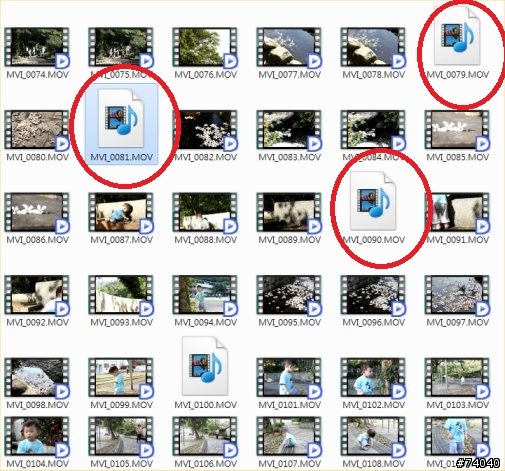This screenshot has height=471, width=505.
Task: Select the MVI_0084.MOV video thumbnail
Action: [373, 130]
